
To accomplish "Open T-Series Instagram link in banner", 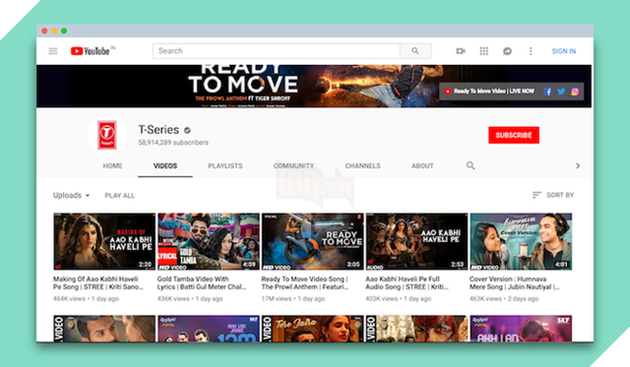I will point(575,92).
